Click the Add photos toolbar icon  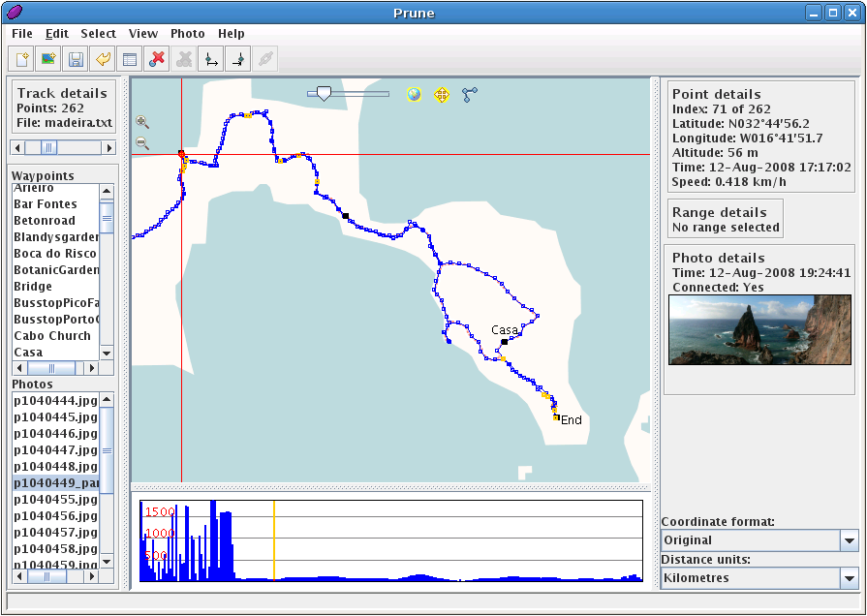tap(48, 59)
